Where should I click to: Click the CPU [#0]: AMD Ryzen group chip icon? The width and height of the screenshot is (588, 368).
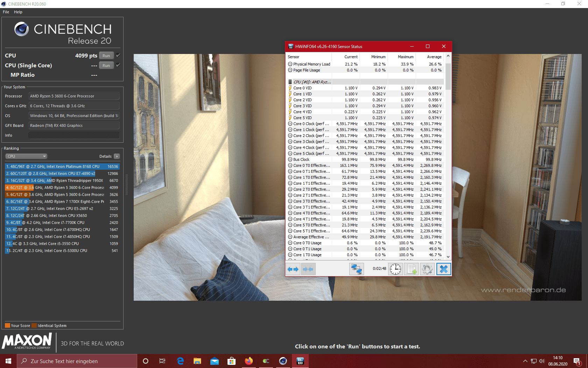290,82
